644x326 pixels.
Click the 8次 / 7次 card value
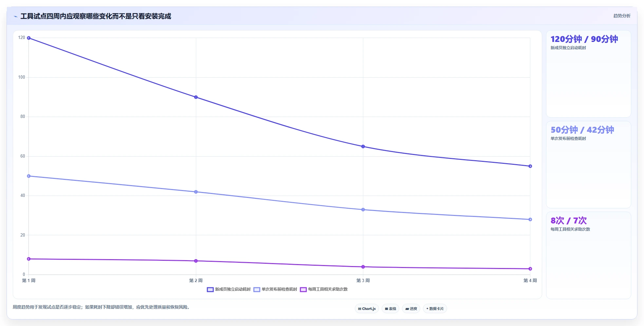568,221
